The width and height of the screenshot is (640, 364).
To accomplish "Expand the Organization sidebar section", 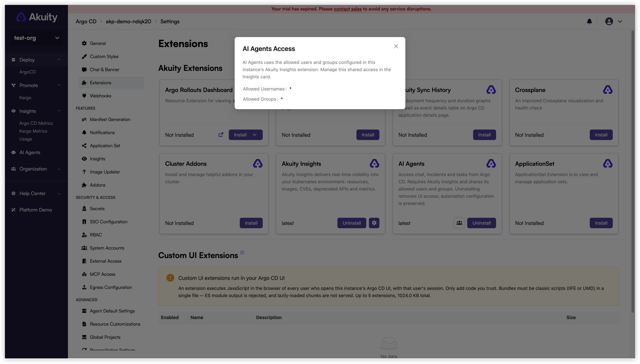I will [59, 169].
